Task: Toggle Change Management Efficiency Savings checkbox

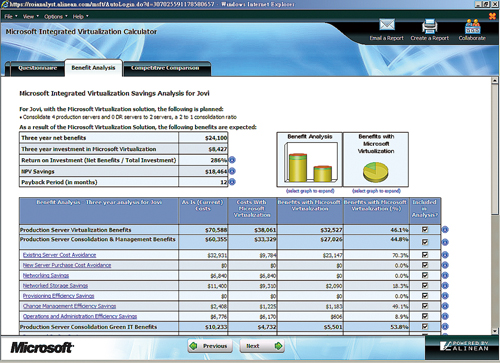Action: click(x=425, y=306)
